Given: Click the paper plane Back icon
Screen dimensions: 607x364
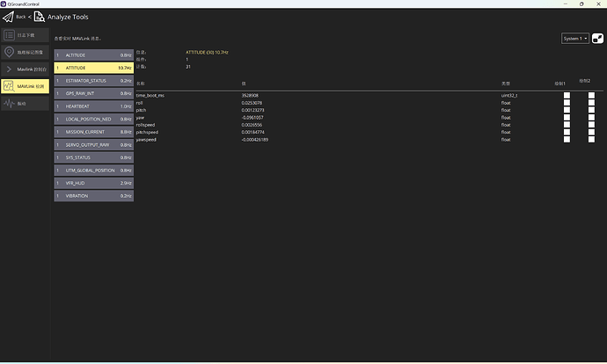Looking at the screenshot, I should [8, 17].
